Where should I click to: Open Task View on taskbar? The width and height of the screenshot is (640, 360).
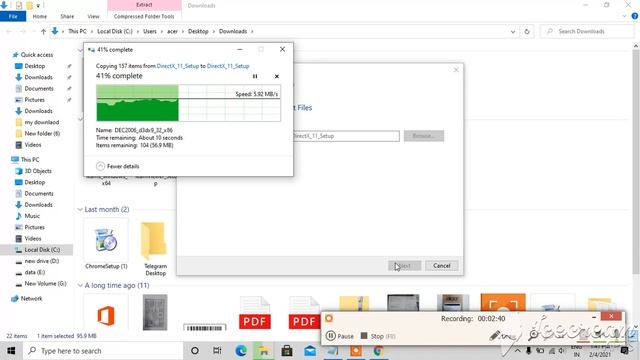click(x=217, y=351)
